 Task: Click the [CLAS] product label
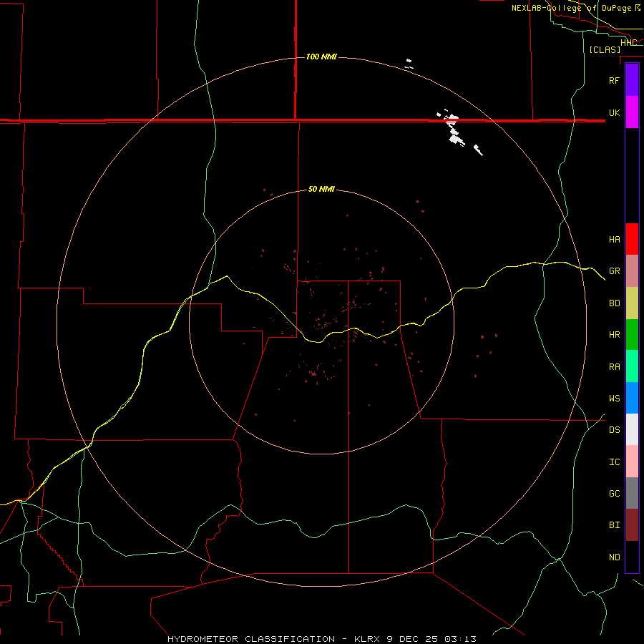[x=605, y=49]
